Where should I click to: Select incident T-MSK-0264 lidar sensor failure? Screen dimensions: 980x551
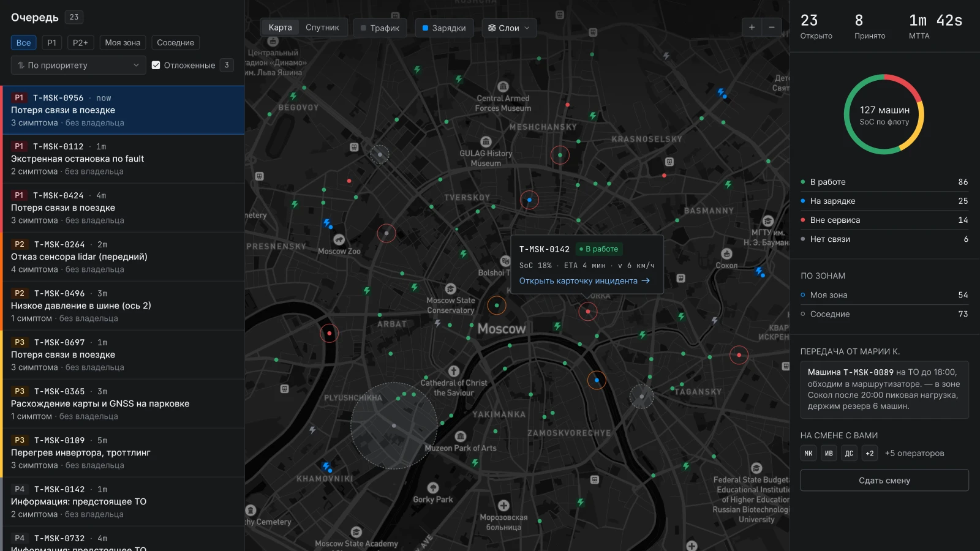(123, 257)
